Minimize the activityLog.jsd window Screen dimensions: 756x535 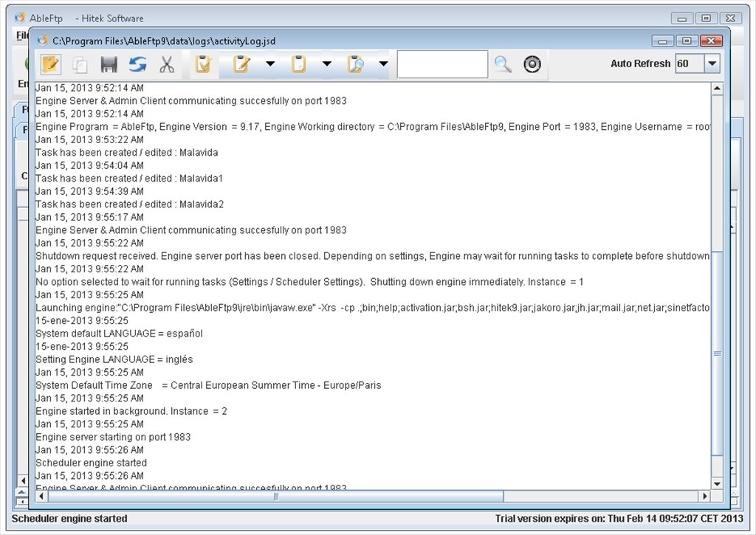tap(662, 41)
